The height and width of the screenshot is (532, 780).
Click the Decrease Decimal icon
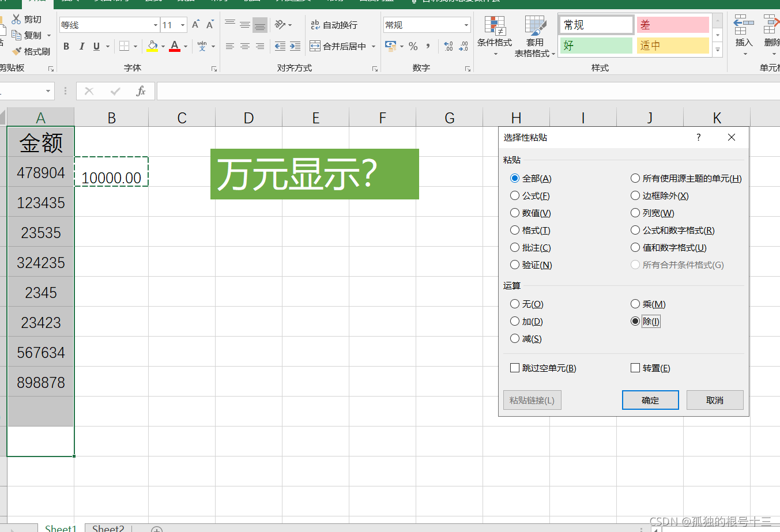click(464, 46)
